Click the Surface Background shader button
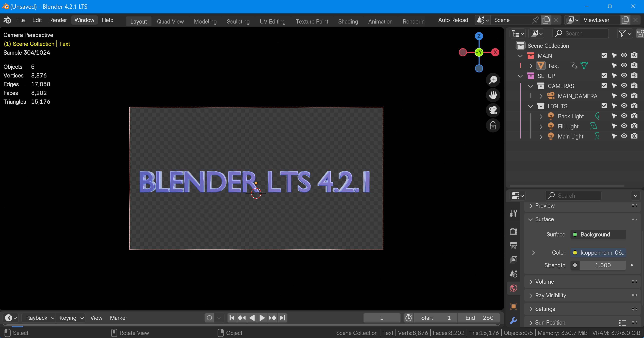The height and width of the screenshot is (338, 644). click(598, 234)
